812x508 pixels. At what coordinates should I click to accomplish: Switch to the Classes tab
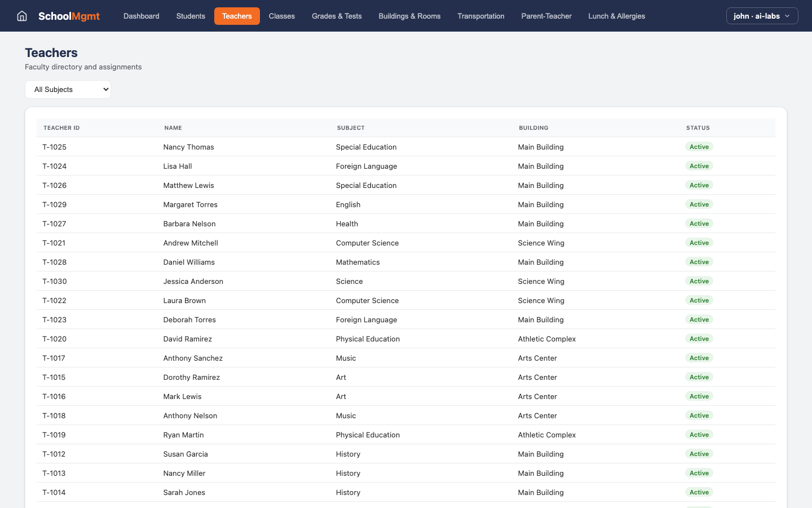click(281, 16)
